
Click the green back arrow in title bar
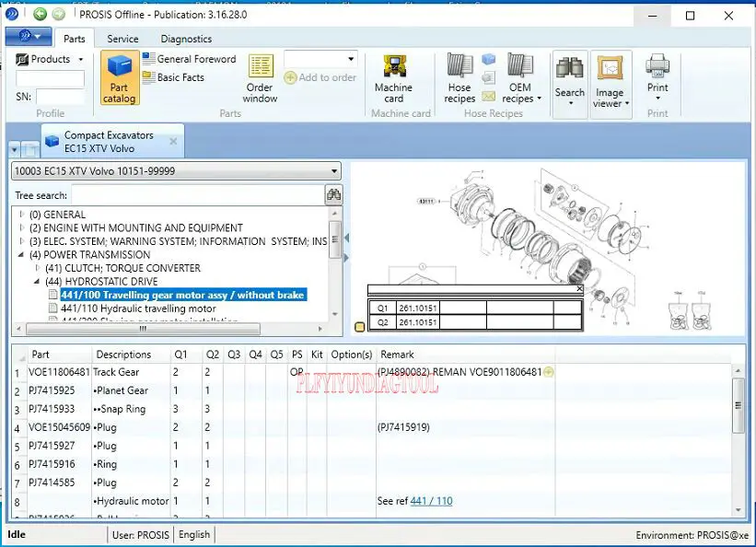(x=40, y=14)
